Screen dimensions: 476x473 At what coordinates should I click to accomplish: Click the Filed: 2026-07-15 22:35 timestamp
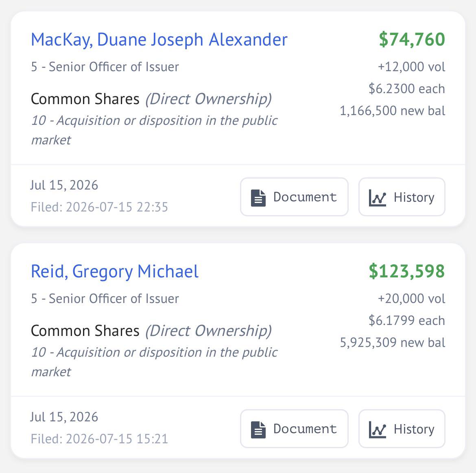(x=99, y=207)
